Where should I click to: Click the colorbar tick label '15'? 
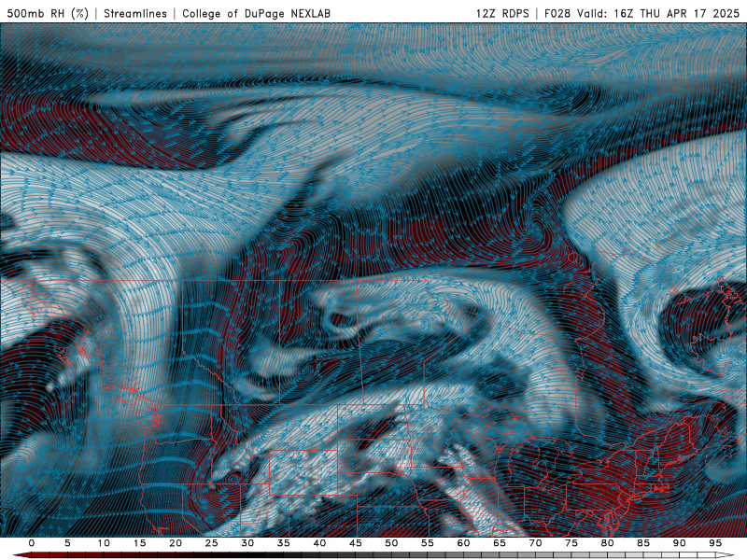coord(139,543)
